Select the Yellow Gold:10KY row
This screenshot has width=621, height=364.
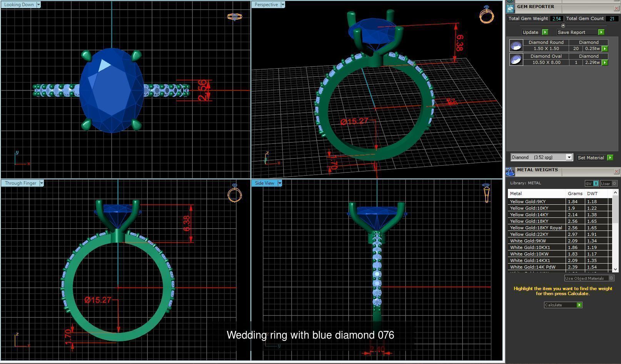[560, 208]
